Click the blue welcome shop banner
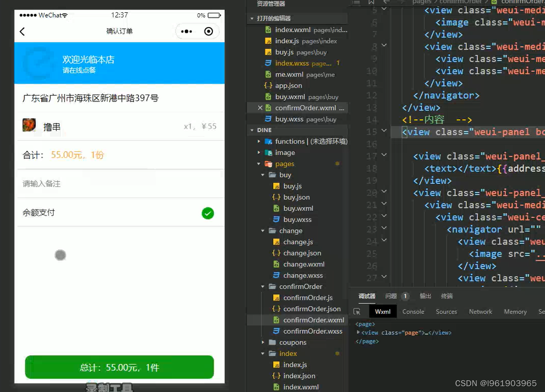 click(x=119, y=63)
